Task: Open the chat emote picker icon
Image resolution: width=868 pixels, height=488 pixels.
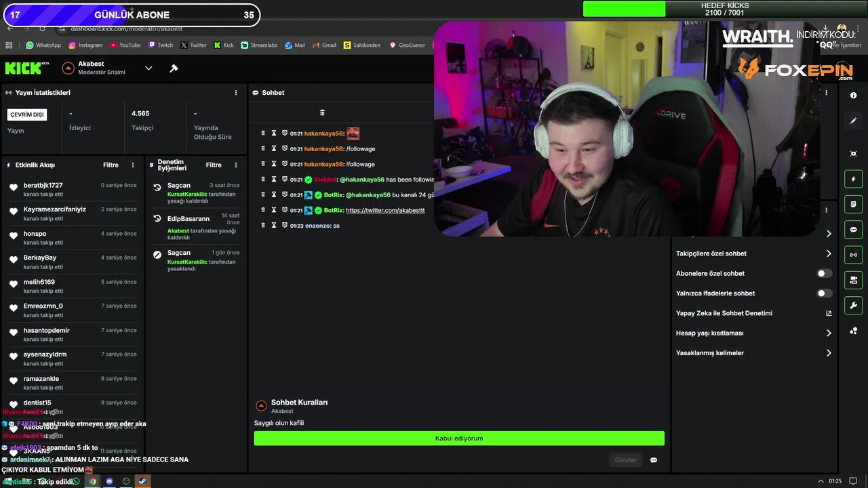Action: (x=654, y=460)
